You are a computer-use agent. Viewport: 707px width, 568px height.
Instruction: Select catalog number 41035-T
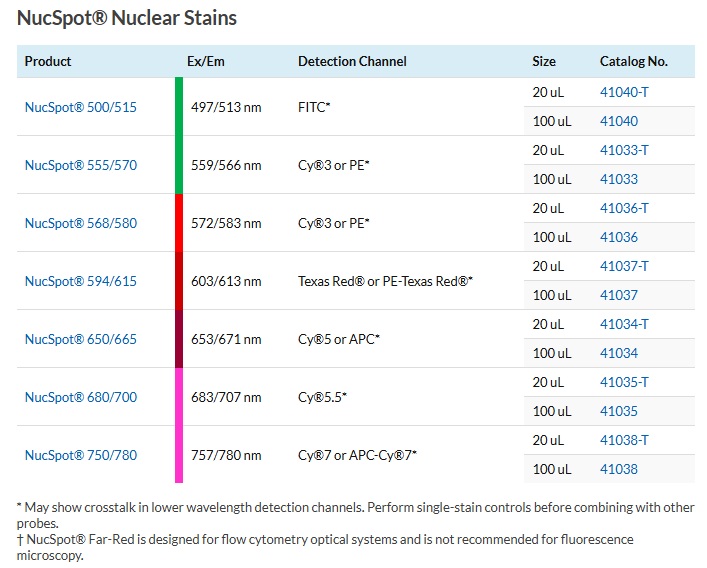(624, 382)
